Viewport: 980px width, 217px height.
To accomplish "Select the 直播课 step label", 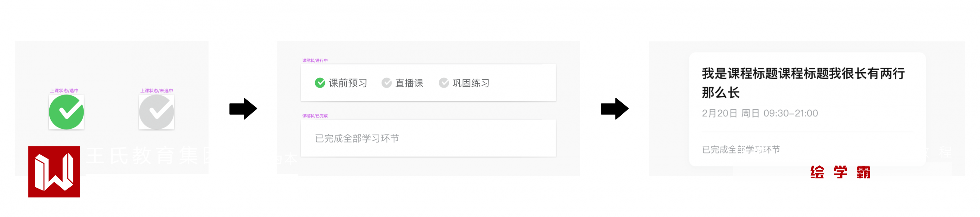I will 409,83.
